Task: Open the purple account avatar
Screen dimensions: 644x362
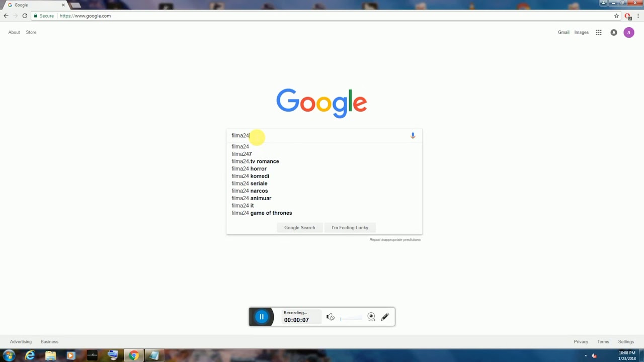Action: pyautogui.click(x=629, y=33)
